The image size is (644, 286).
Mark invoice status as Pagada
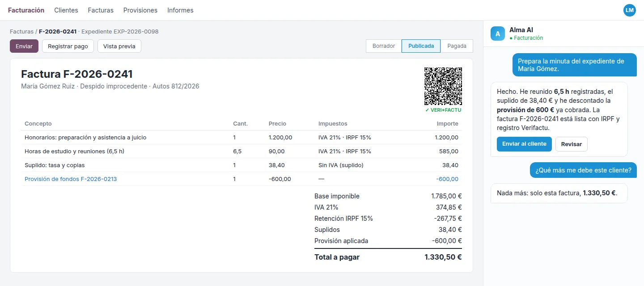coord(457,46)
